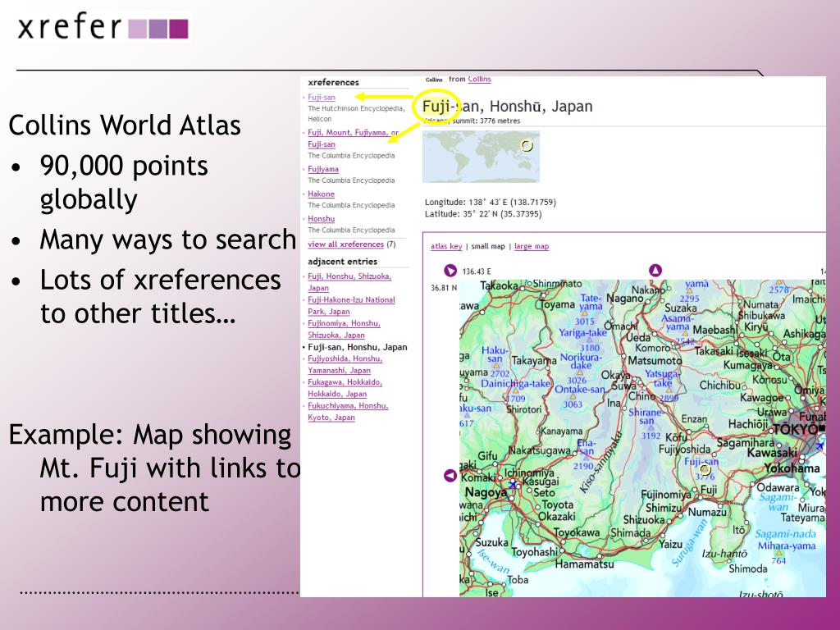
Task: Click the xrefer logo
Action: pos(103,27)
